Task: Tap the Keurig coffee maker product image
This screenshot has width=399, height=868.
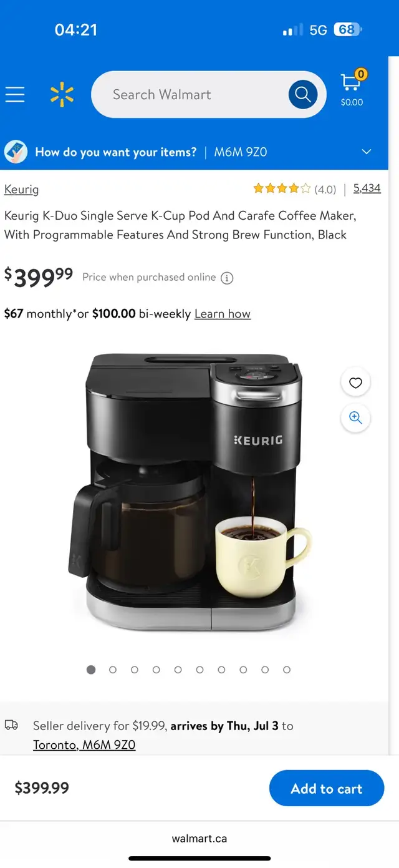Action: point(190,492)
